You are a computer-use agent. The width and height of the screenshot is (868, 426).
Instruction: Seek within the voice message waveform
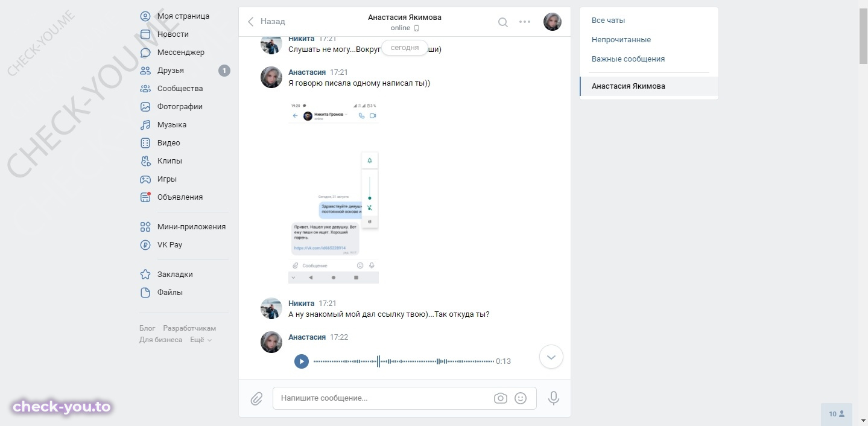(x=404, y=361)
